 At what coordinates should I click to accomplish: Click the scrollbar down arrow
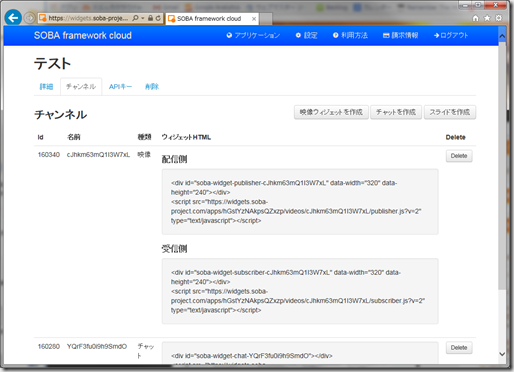(x=502, y=354)
